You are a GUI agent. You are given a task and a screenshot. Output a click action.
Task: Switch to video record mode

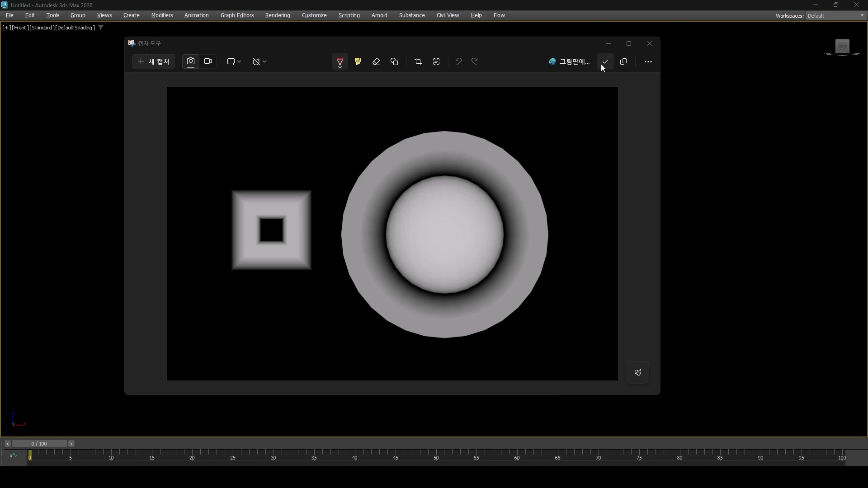coord(208,61)
